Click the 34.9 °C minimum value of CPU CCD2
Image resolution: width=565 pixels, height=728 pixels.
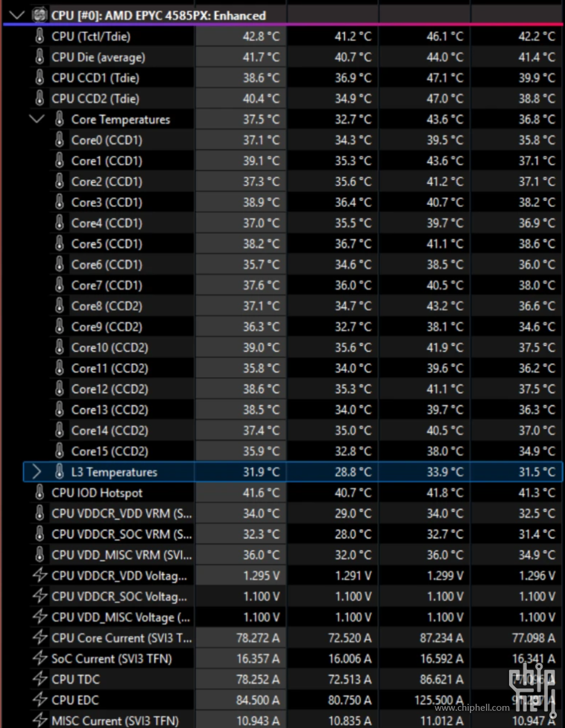353,99
